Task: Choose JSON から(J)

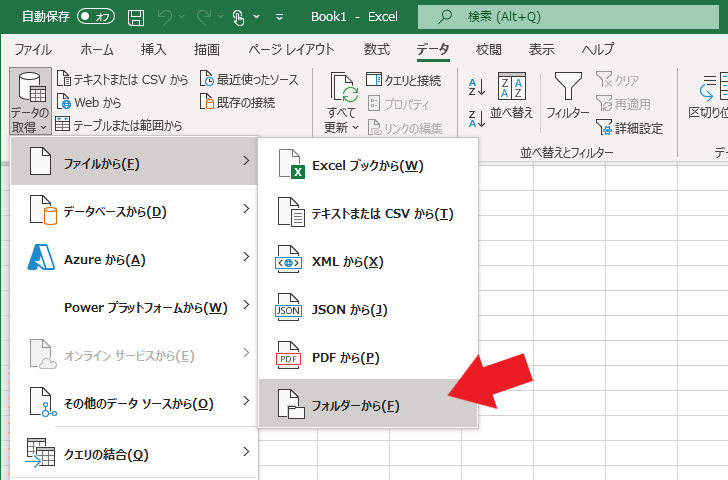Action: [x=368, y=309]
